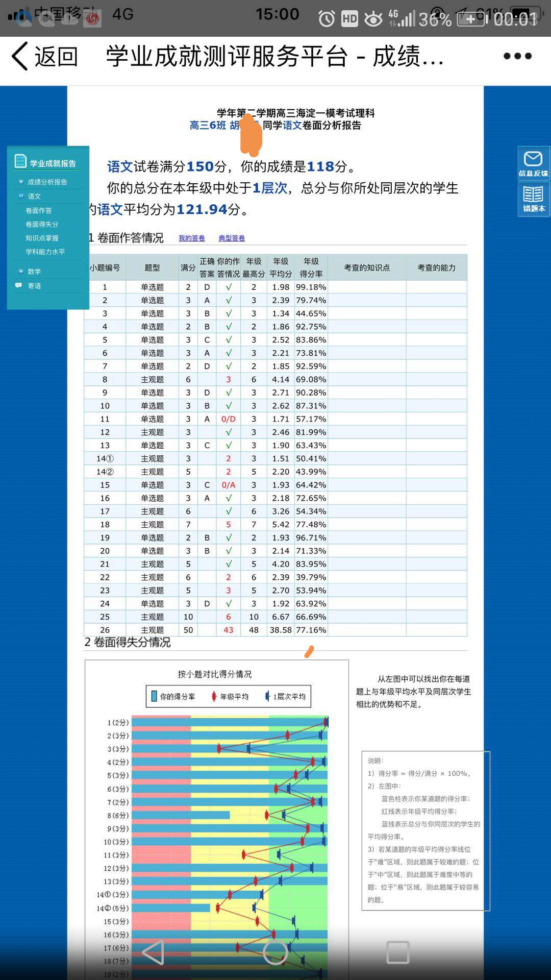Open the 典型答卷 link
This screenshot has width=551, height=980.
click(x=232, y=238)
